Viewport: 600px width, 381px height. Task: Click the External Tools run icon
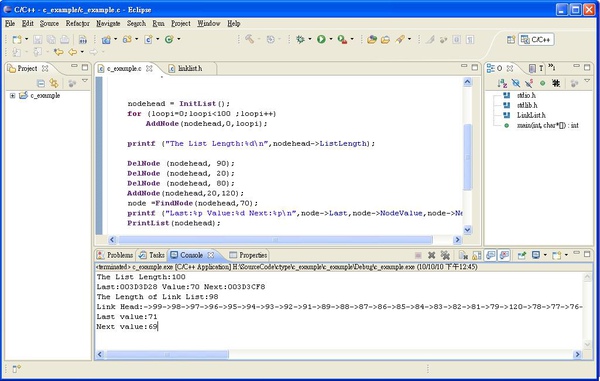[x=342, y=39]
